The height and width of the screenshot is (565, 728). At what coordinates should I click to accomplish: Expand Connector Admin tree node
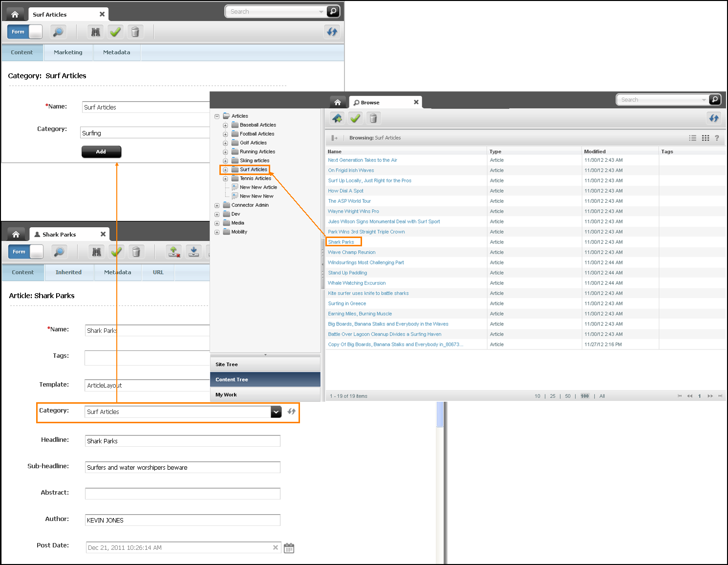(217, 206)
